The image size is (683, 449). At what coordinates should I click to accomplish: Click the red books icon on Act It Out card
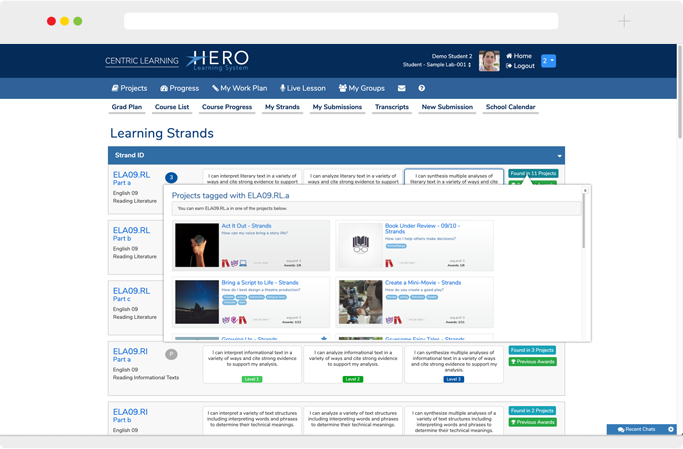225,263
